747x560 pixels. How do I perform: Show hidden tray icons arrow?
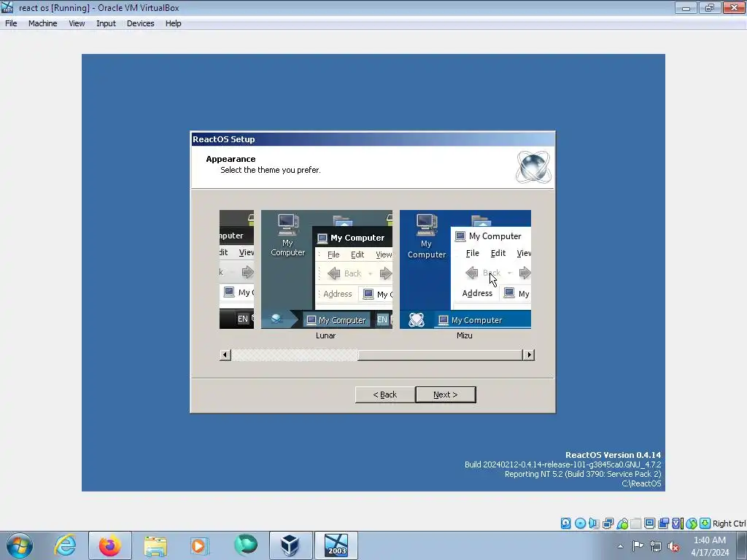tap(620, 547)
